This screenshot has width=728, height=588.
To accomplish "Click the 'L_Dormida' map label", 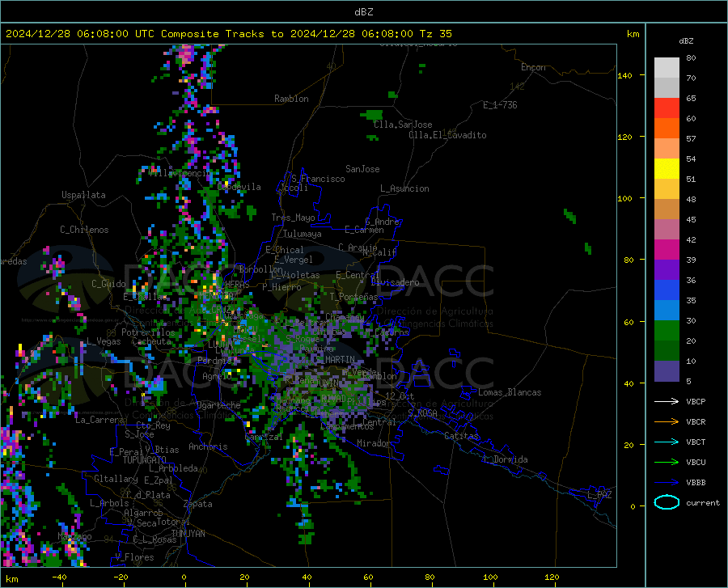I will coord(505,459).
